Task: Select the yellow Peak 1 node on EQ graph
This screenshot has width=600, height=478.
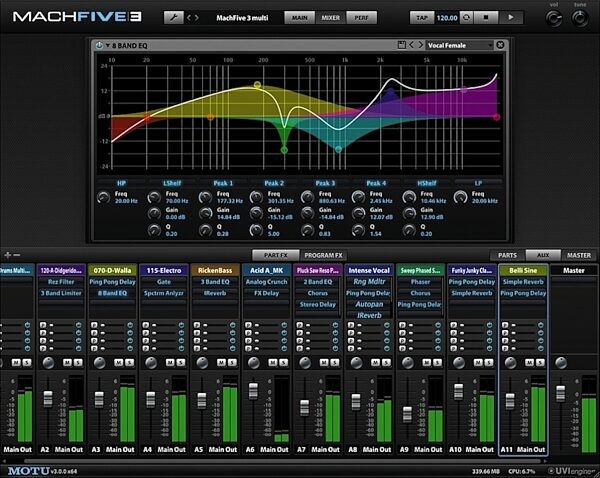Action: point(258,85)
